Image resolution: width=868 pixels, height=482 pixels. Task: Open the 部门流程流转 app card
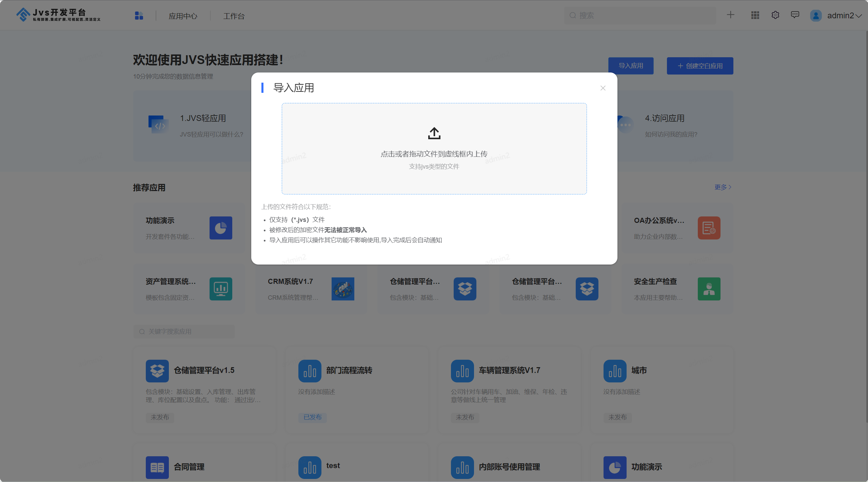(x=356, y=390)
